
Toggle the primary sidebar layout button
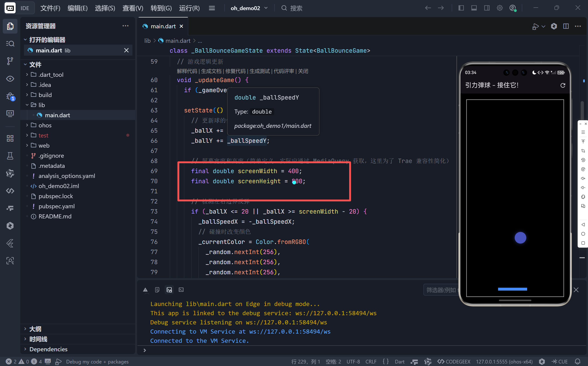[461, 8]
